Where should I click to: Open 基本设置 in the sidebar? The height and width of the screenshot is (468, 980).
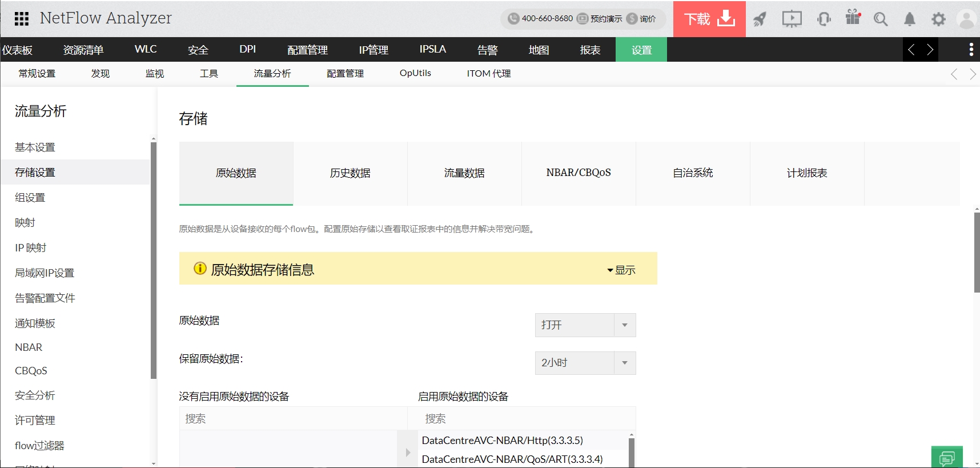tap(35, 147)
